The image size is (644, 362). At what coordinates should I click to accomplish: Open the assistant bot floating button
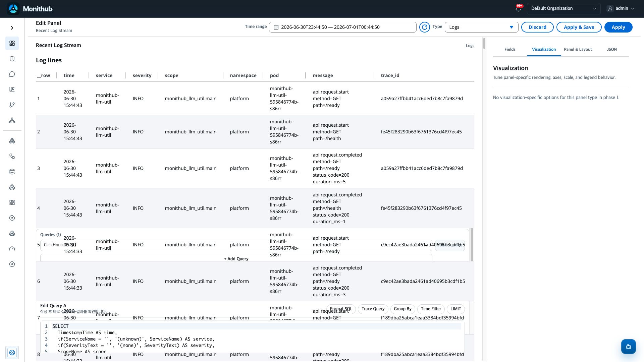[628, 347]
